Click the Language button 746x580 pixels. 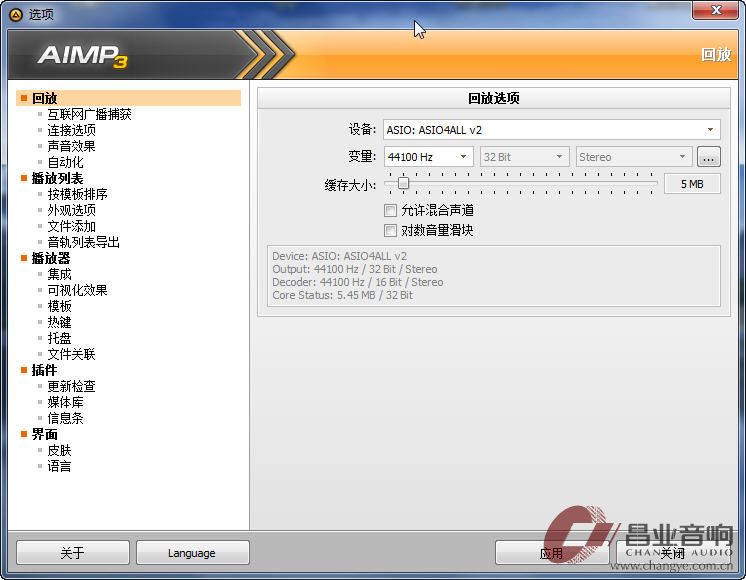click(x=192, y=553)
